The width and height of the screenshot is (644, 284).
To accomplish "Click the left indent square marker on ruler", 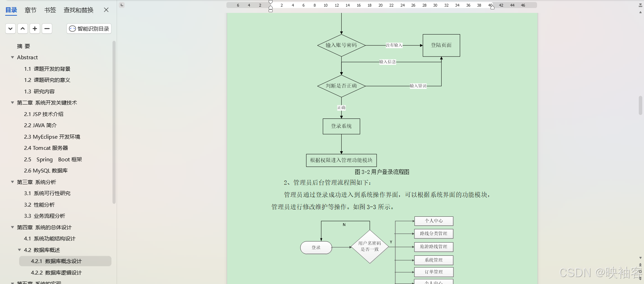I will coord(271,10).
